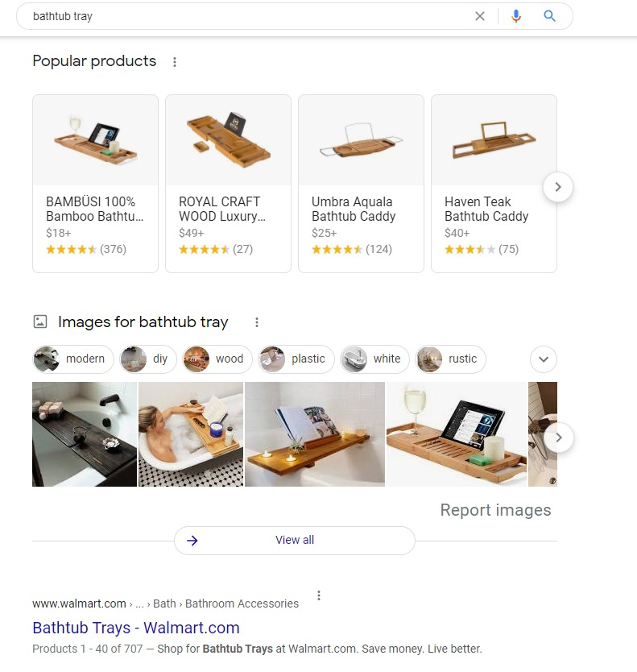Select the wood image filter chip

click(x=217, y=359)
